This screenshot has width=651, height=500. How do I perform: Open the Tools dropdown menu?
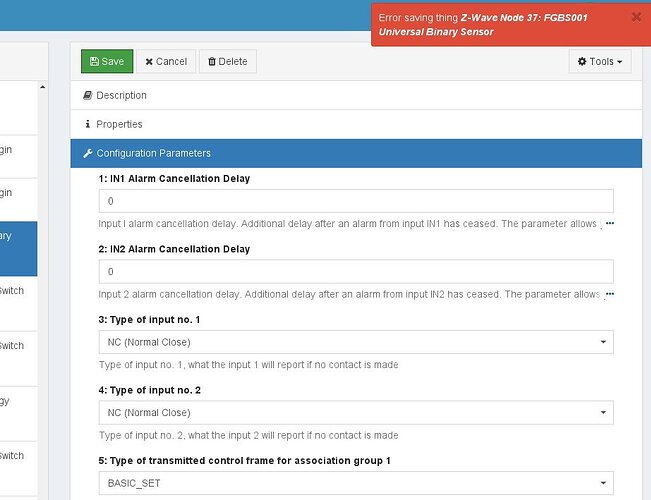tap(600, 61)
